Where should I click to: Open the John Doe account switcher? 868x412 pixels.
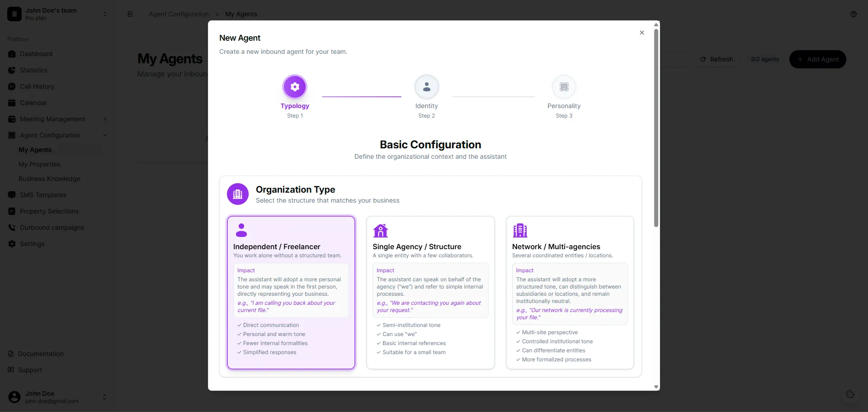(x=104, y=397)
